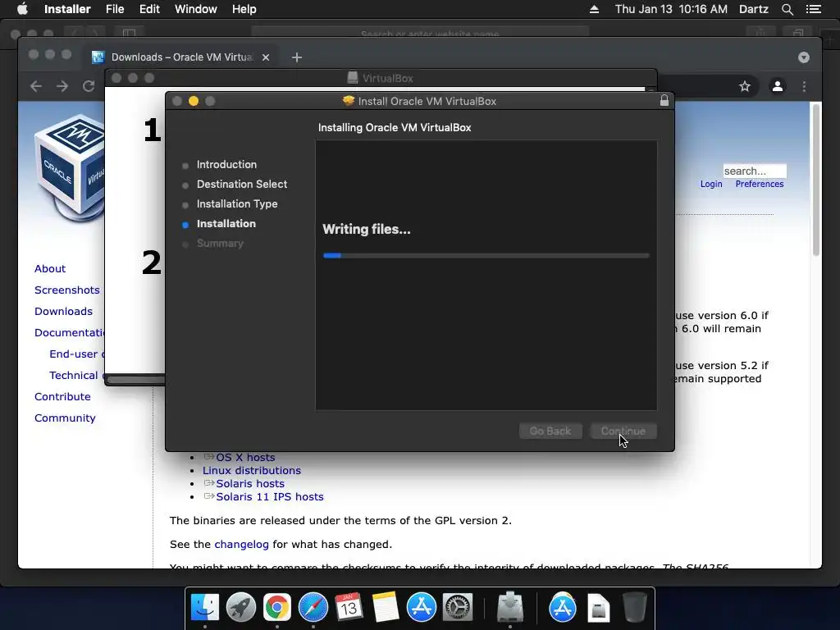Click VirtualBox cube logo on webpage
Image resolution: width=840 pixels, height=630 pixels.
(x=69, y=167)
